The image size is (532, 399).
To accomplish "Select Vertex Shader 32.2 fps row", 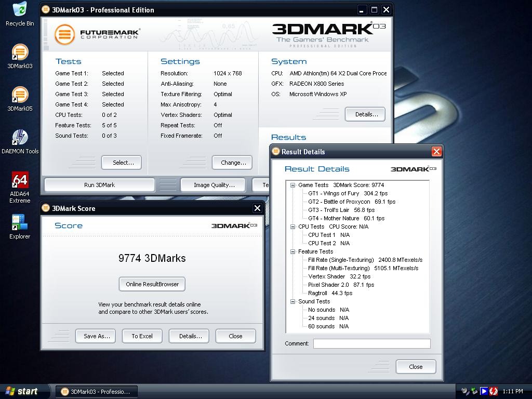I will 339,276.
